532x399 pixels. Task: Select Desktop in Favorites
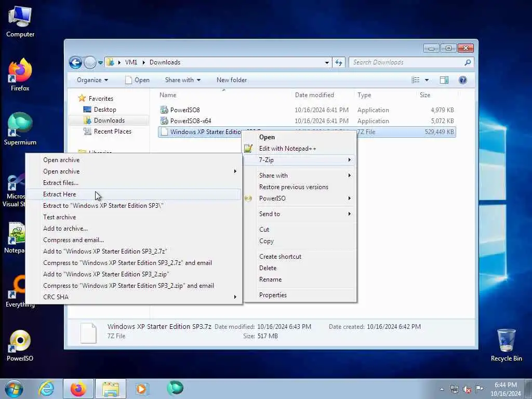(x=104, y=110)
